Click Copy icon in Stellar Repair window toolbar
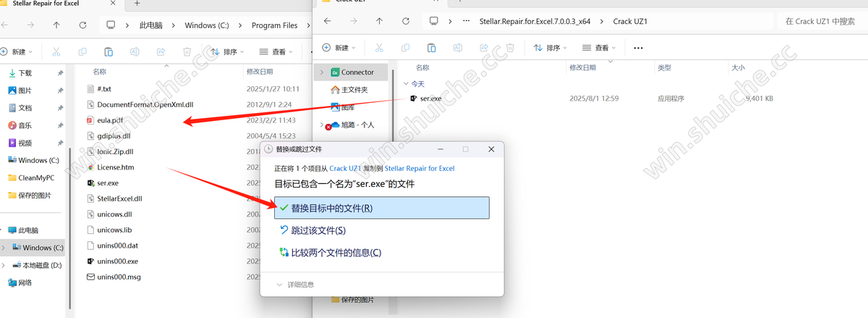 pyautogui.click(x=82, y=51)
